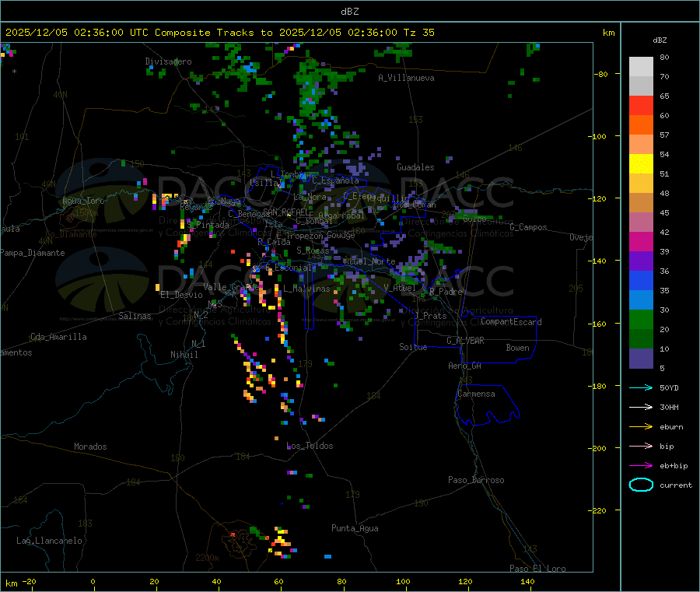The height and width of the screenshot is (592, 700).
Task: Click the 'Atuel_Norte' map label
Action: [369, 261]
